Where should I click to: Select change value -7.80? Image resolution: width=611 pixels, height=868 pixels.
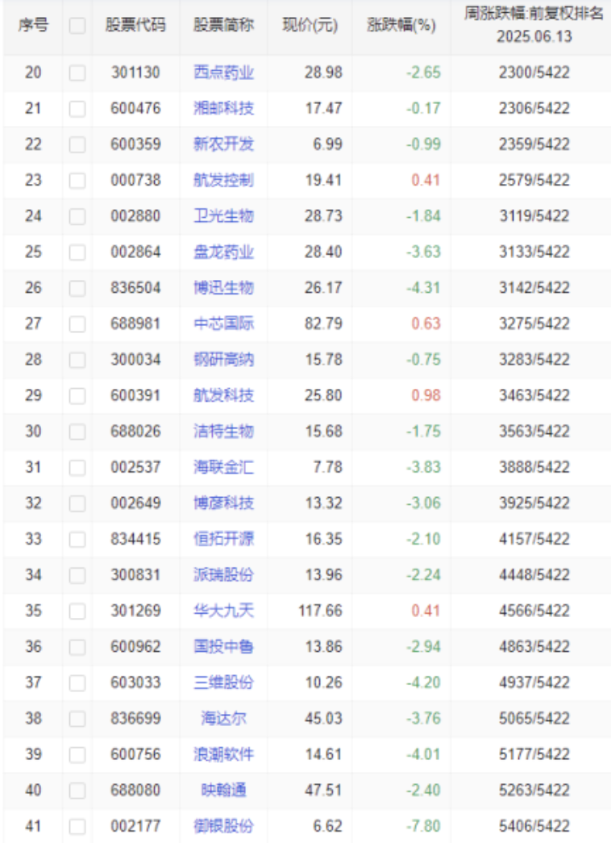(423, 826)
